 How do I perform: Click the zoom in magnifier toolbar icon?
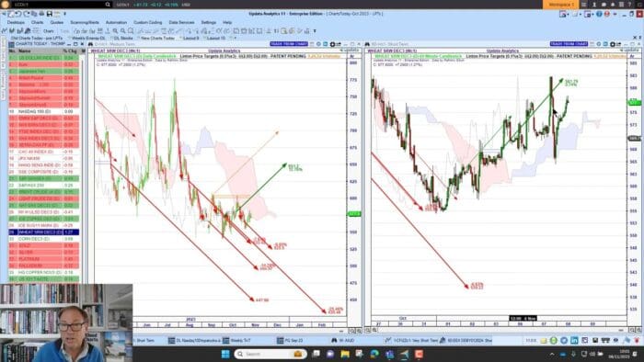[115, 31]
